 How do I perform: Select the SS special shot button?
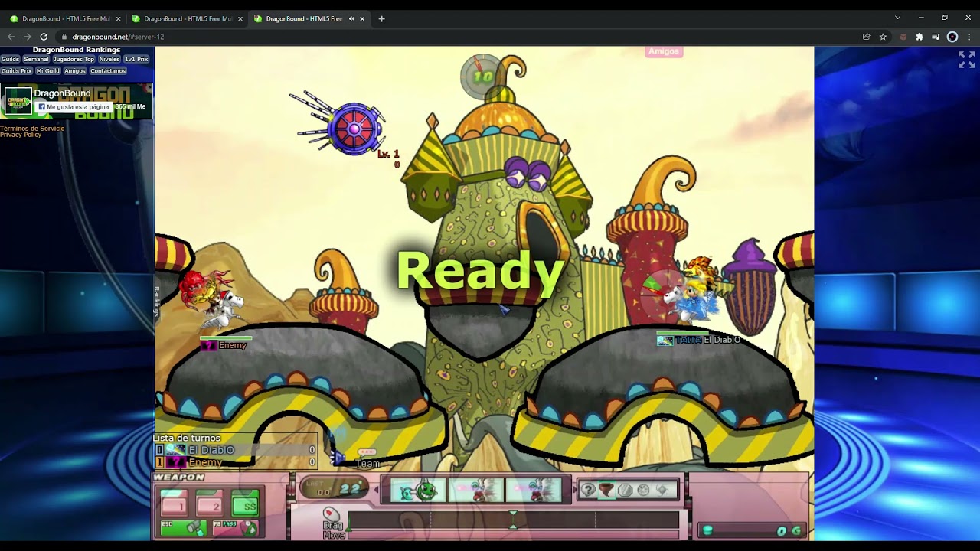click(245, 504)
